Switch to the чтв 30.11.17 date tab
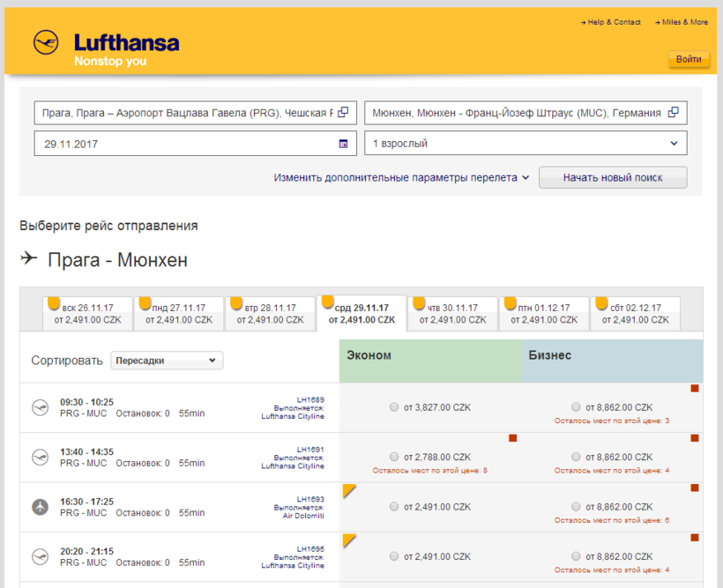This screenshot has height=588, width=723. (452, 314)
